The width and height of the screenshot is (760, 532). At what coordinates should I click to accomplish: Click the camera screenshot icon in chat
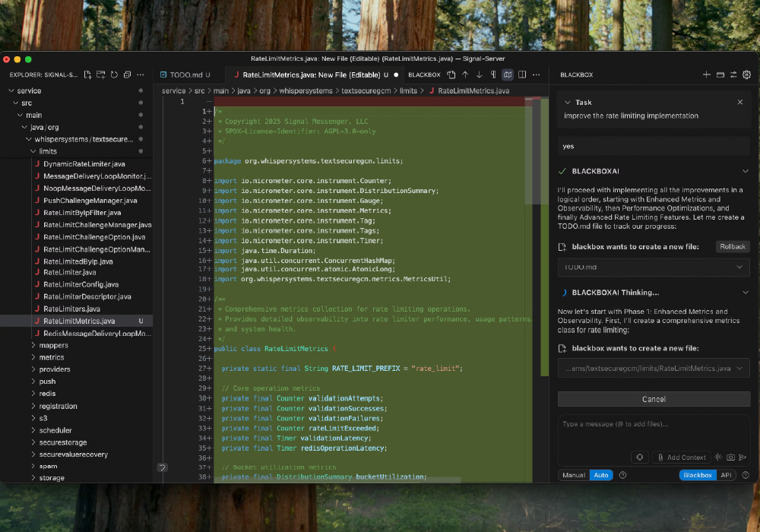pos(730,457)
